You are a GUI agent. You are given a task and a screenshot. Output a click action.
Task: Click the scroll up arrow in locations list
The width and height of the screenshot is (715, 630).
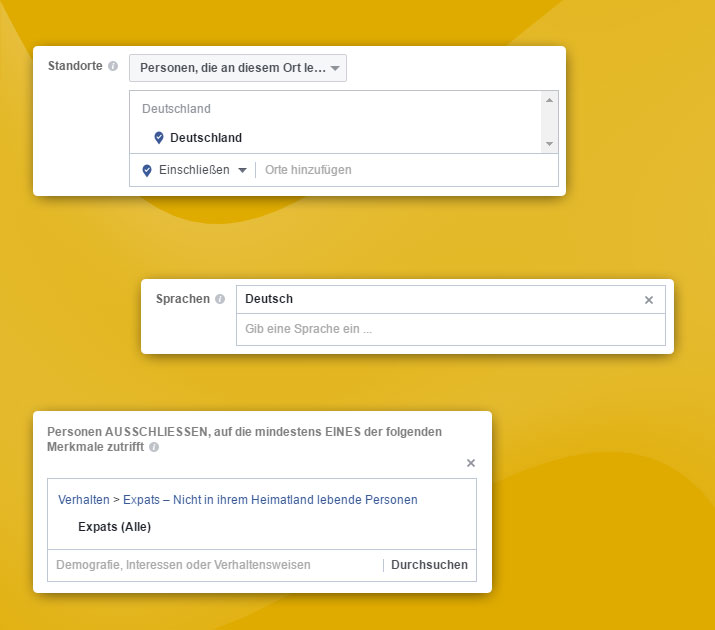click(x=549, y=100)
